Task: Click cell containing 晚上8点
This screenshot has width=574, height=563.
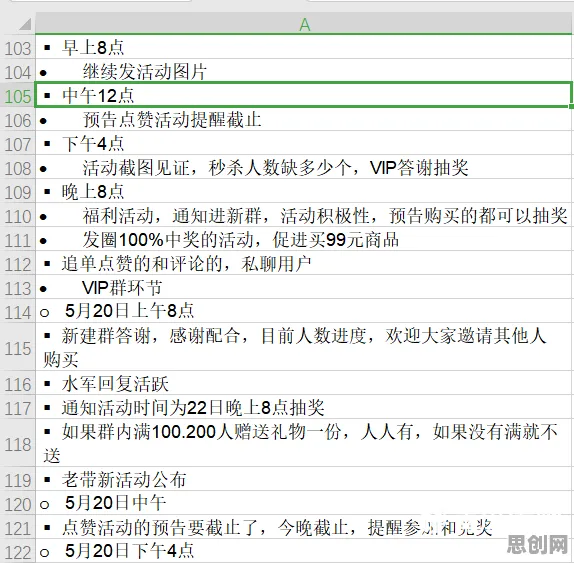Action: 303,191
